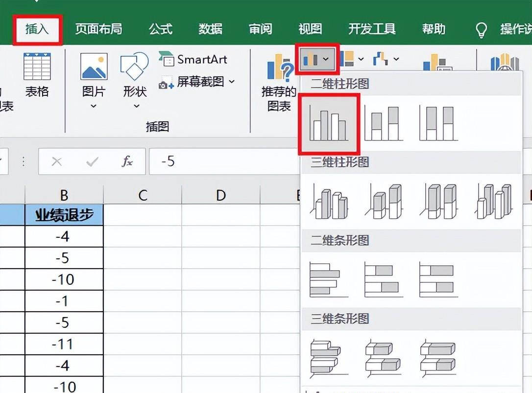This screenshot has width=532, height=393.
Task: Open the hierarchy chart icon
Action: pyautogui.click(x=347, y=59)
